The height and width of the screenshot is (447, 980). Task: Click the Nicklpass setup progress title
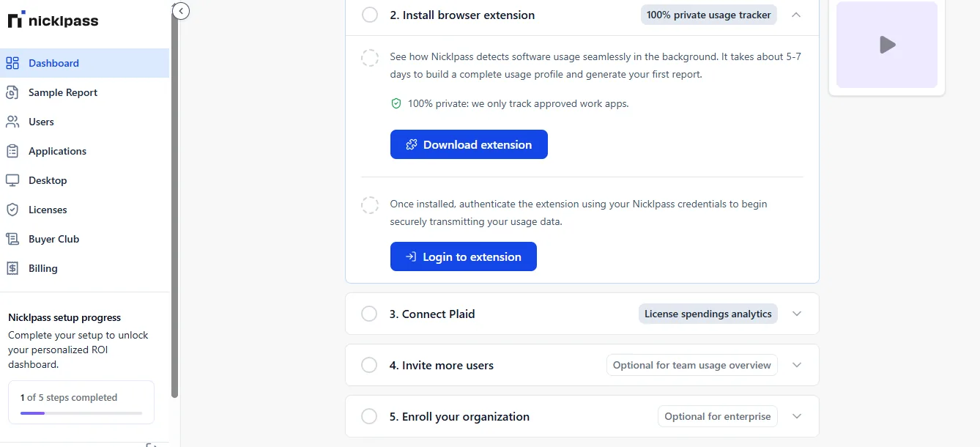[x=64, y=317]
